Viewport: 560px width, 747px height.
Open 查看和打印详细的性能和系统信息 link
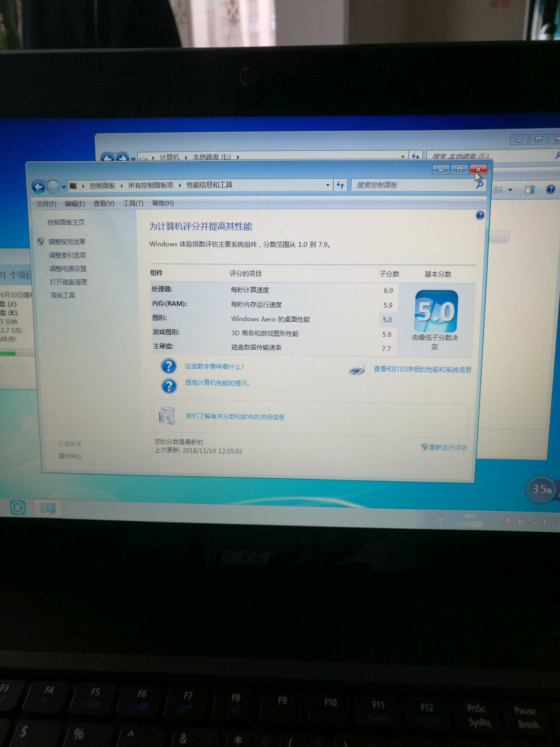[423, 369]
